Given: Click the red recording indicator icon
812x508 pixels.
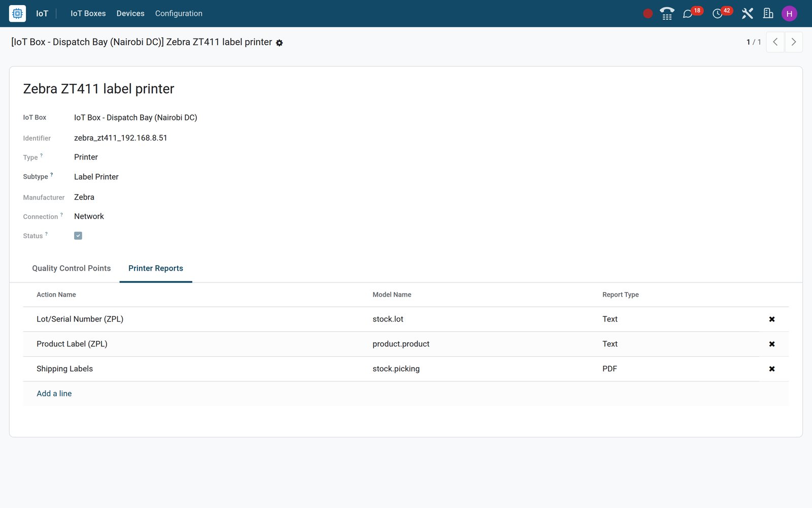Looking at the screenshot, I should point(648,14).
